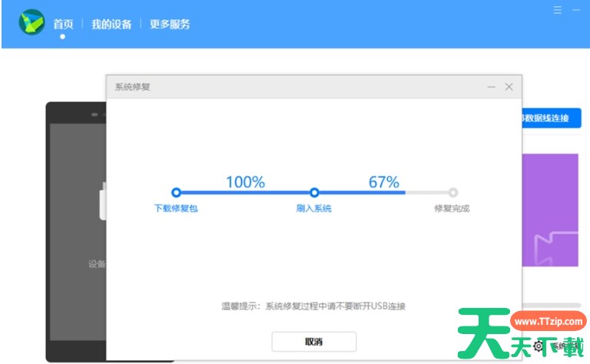Image resolution: width=590 pixels, height=364 pixels.
Task: Click the phone device preview image
Action: tap(76, 230)
